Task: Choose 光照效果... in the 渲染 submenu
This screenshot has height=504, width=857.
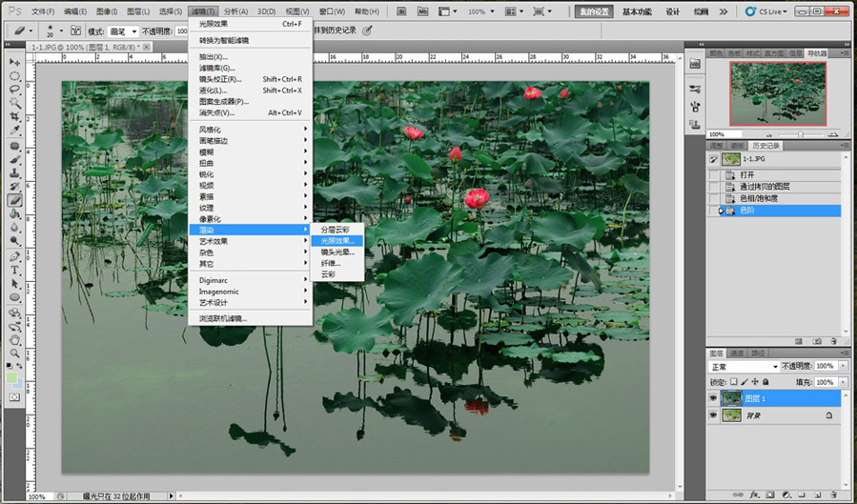Action: [337, 241]
